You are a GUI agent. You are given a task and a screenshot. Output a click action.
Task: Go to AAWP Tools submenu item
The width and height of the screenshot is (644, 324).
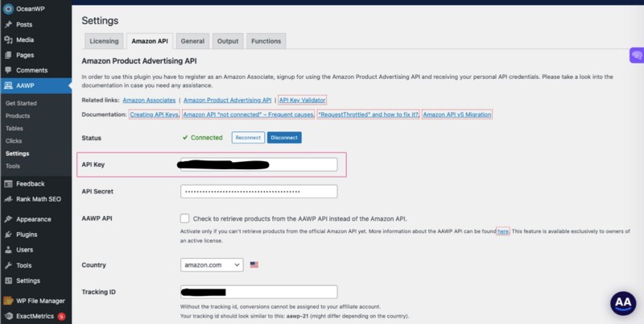(13, 166)
